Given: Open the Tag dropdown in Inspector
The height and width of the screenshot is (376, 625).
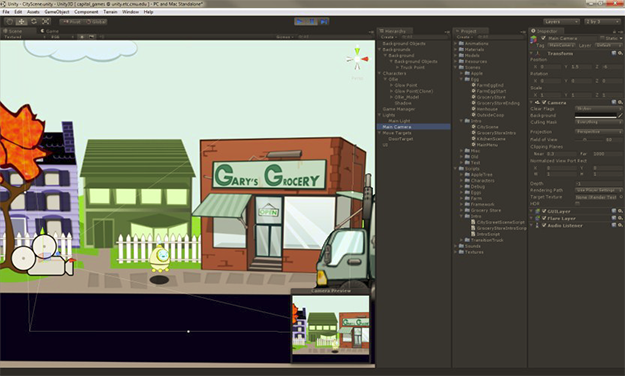Looking at the screenshot, I should point(562,45).
